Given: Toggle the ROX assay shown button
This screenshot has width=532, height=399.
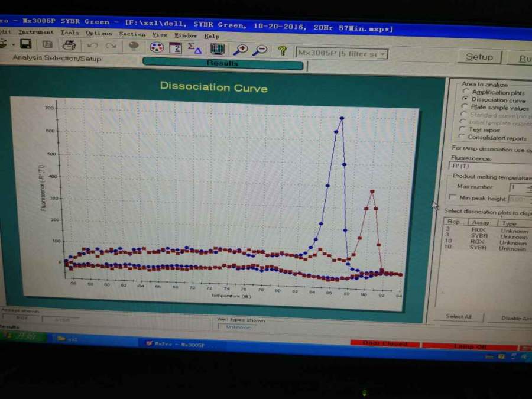Looking at the screenshot, I should point(22,318).
